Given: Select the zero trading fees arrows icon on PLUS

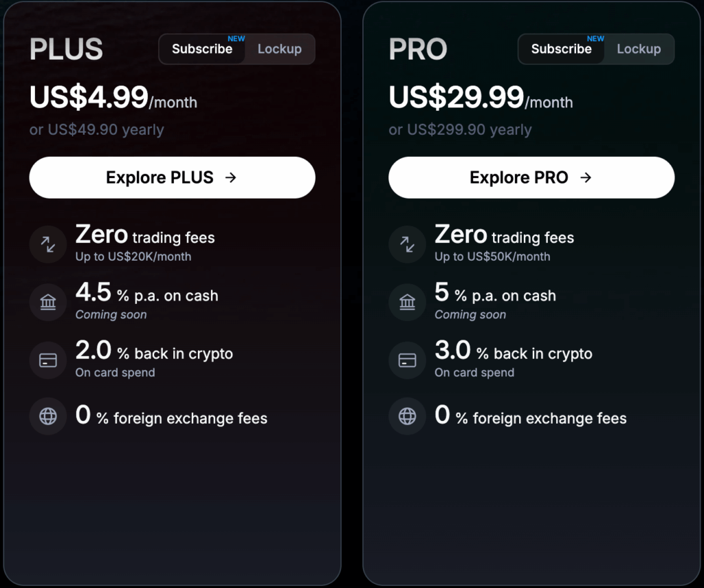Looking at the screenshot, I should click(x=47, y=244).
